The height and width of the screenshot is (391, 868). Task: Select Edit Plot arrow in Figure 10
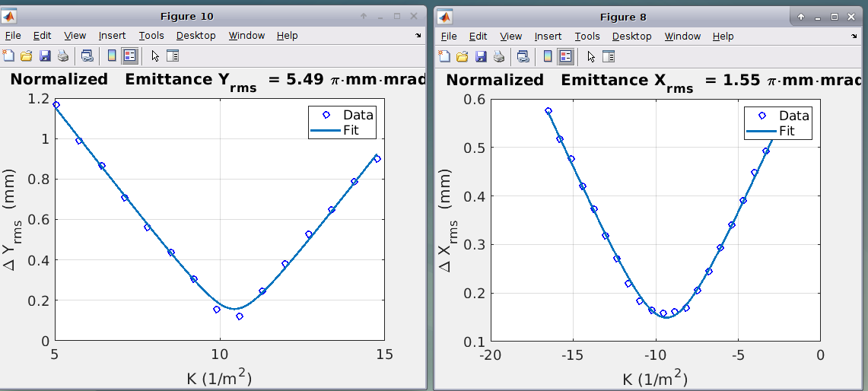155,56
